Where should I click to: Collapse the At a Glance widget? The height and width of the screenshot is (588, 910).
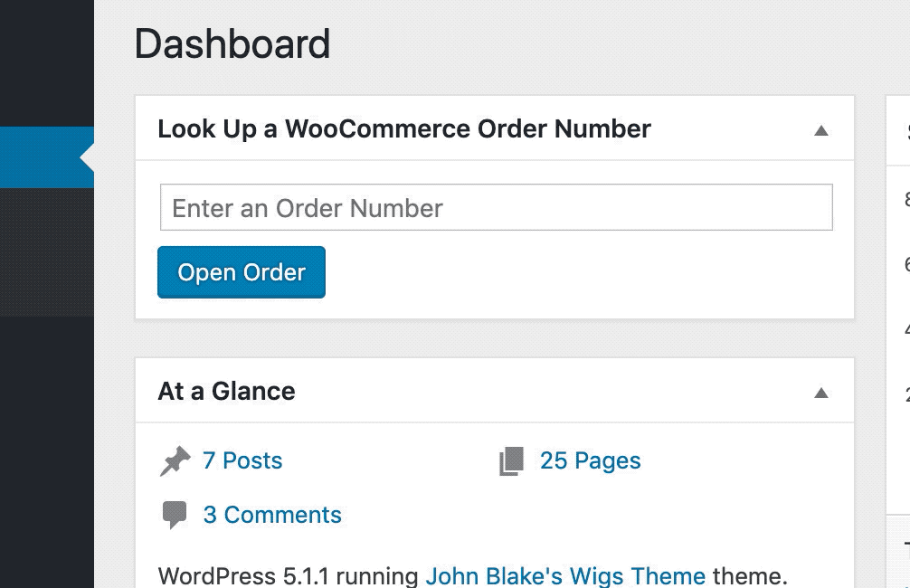pos(820,392)
